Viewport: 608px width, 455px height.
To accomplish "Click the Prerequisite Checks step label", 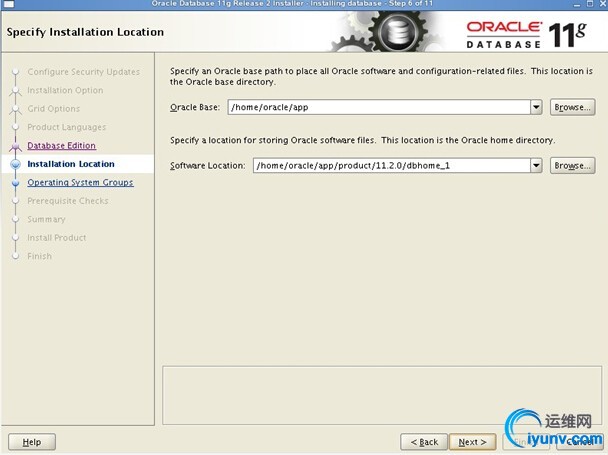I will click(68, 201).
